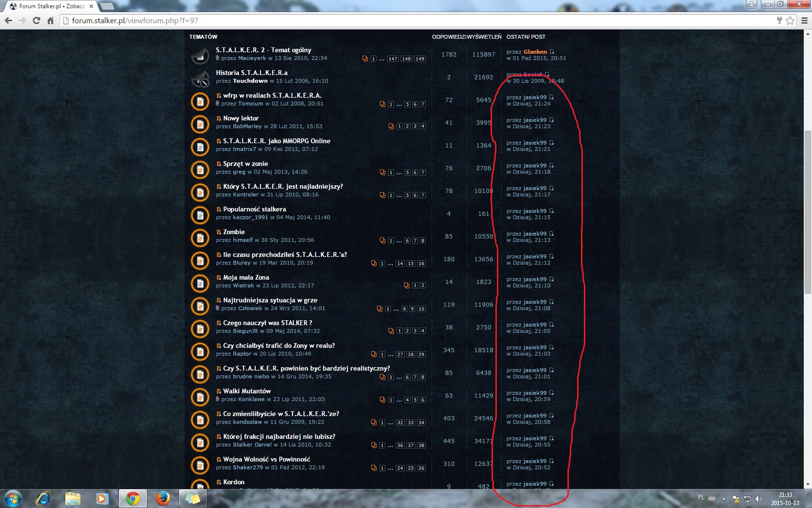Click topic icon beside Walki Mutantów
812x508 pixels.
[x=200, y=397]
